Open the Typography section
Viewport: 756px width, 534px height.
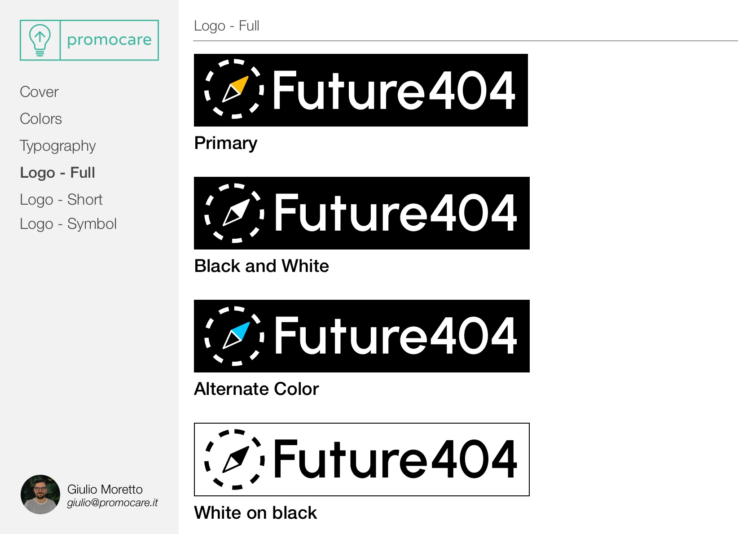pos(58,146)
